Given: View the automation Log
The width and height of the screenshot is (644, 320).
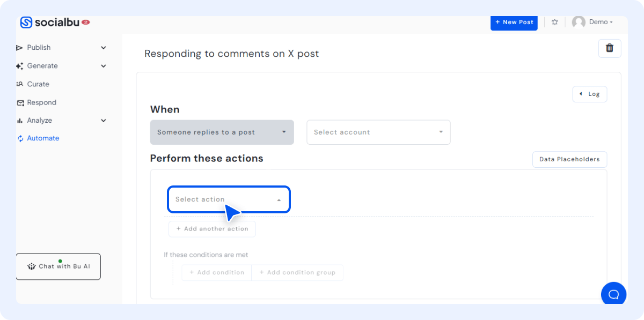Looking at the screenshot, I should coord(589,94).
